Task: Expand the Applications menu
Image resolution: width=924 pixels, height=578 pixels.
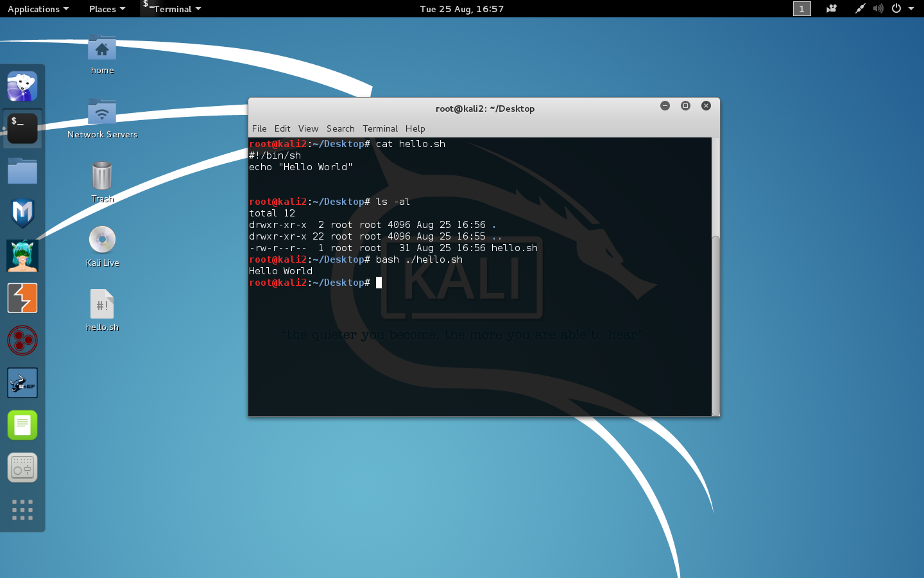Action: [38, 9]
